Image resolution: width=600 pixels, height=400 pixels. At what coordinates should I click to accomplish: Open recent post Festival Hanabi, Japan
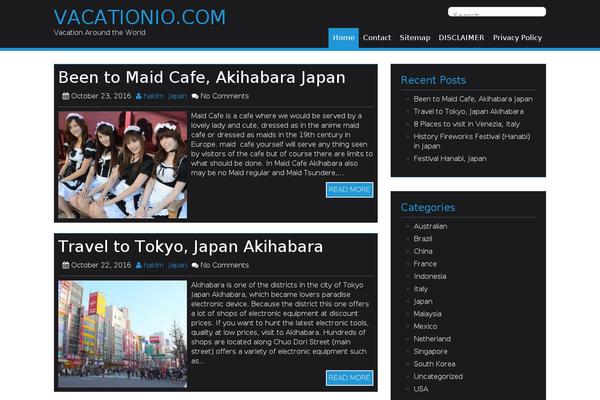[450, 159]
